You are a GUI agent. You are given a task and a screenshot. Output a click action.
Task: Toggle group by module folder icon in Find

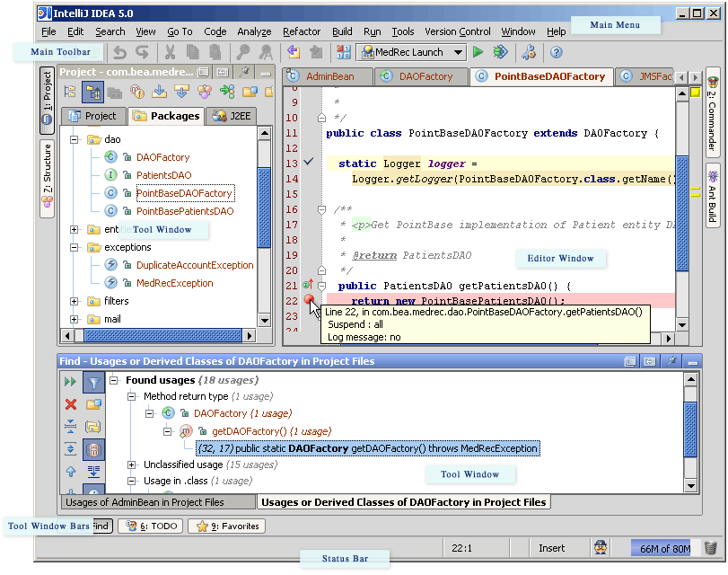93,404
